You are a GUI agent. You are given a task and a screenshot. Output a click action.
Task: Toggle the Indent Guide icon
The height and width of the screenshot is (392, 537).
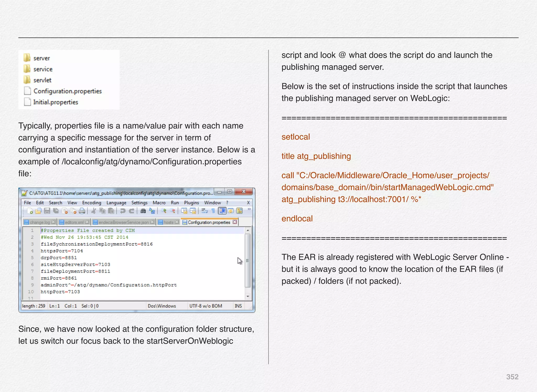pos(222,211)
